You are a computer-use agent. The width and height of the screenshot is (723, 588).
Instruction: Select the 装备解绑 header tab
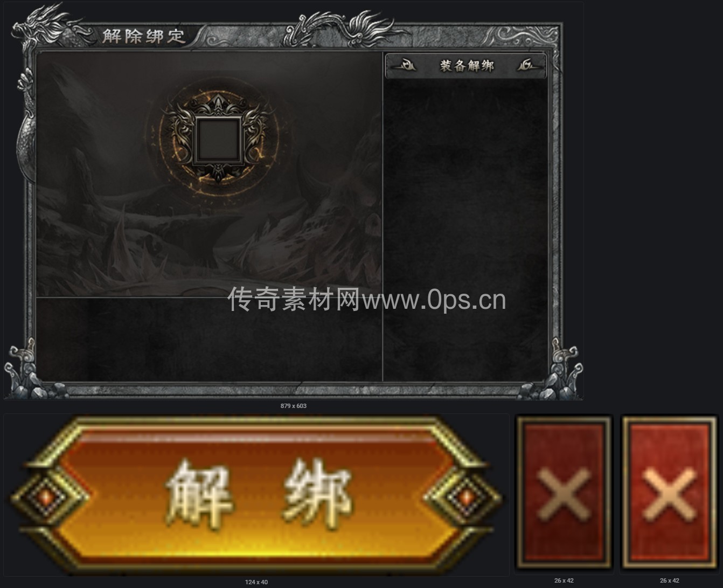pyautogui.click(x=466, y=66)
